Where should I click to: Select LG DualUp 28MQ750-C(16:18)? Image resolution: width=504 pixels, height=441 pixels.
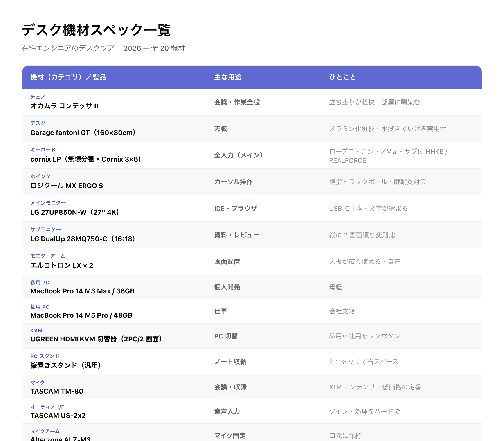(83, 239)
